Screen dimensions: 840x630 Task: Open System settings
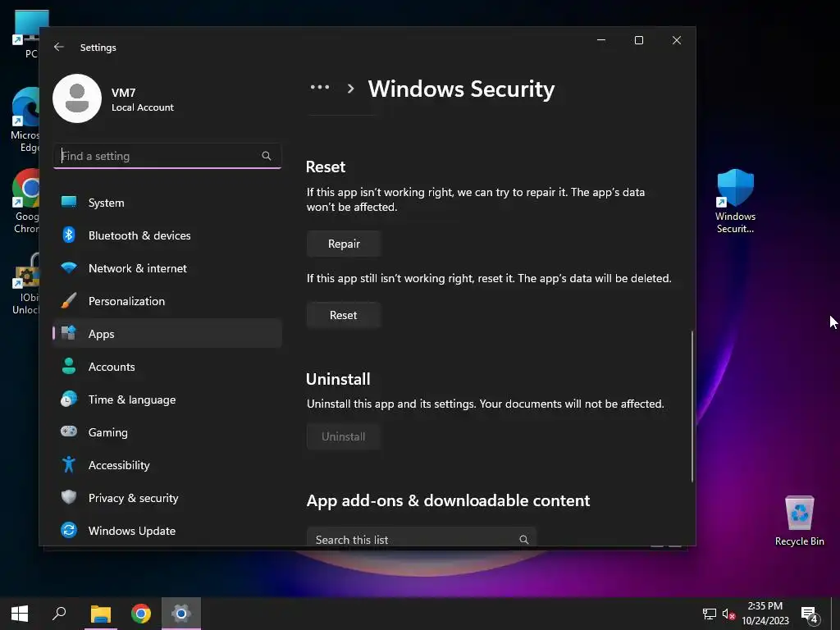[x=167, y=203]
